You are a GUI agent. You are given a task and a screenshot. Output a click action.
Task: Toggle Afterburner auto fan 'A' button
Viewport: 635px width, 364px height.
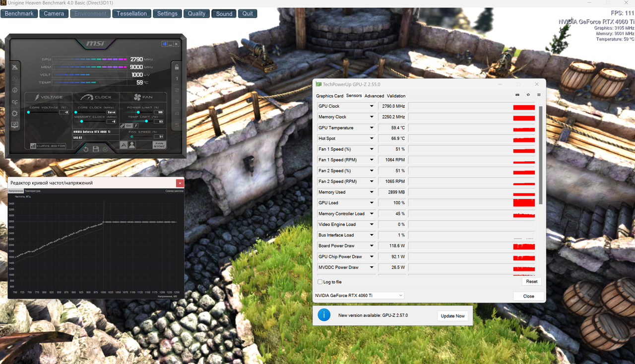[124, 145]
